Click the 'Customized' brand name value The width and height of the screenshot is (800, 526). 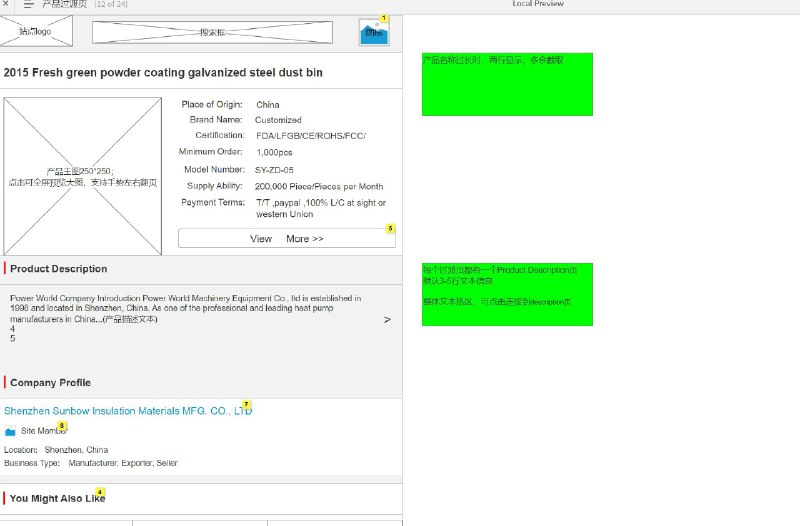(278, 120)
